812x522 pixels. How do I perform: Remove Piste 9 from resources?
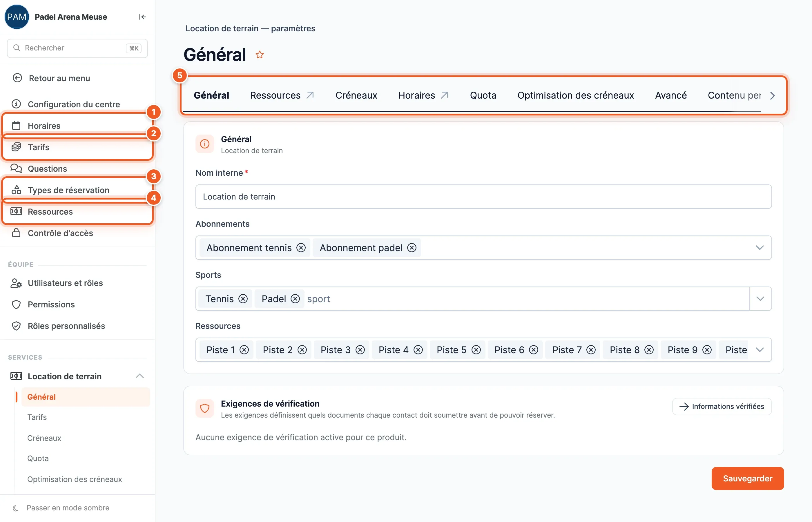(707, 349)
